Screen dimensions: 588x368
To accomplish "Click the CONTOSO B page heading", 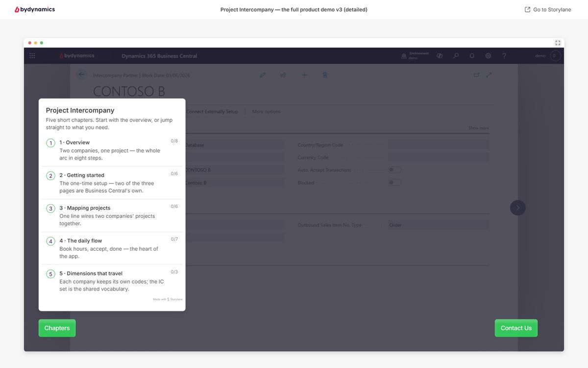I will pos(129,92).
